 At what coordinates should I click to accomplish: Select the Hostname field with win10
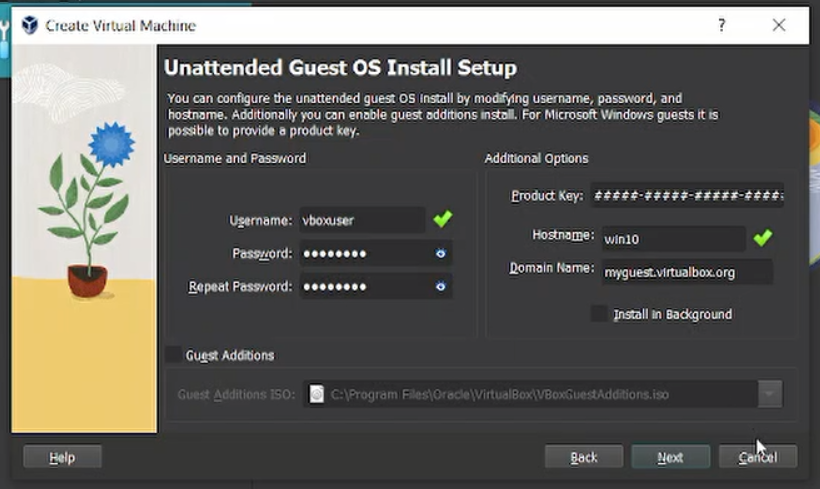(x=671, y=239)
